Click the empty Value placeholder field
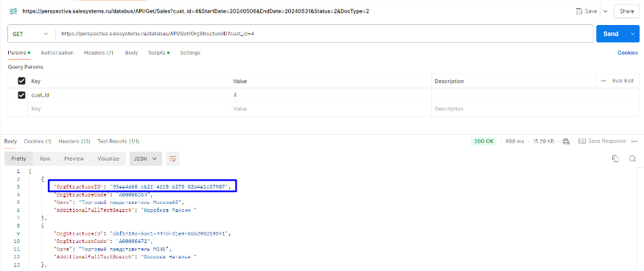 pos(330,109)
